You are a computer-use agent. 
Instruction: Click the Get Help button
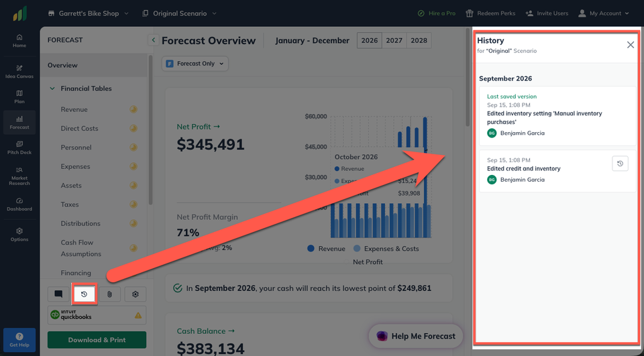tap(19, 340)
